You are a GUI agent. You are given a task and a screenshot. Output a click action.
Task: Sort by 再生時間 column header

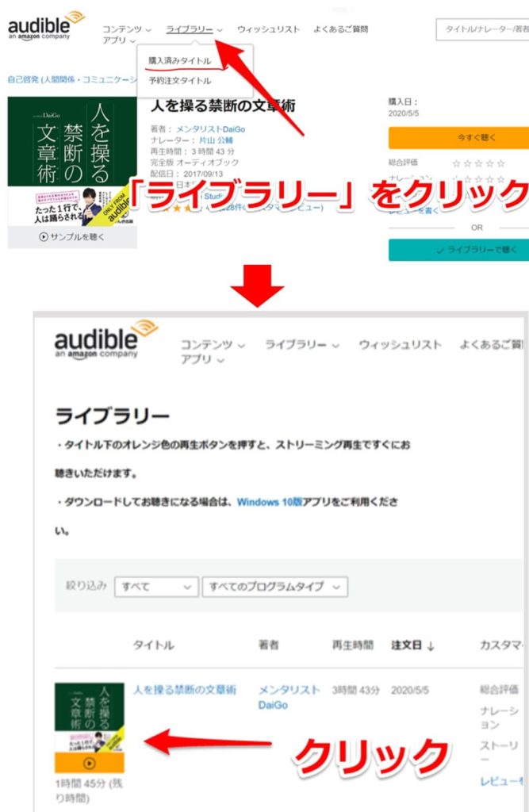(352, 645)
